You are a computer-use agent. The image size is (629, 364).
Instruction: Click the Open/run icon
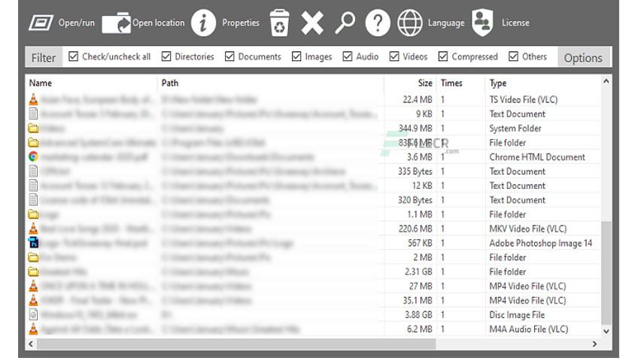pos(41,23)
